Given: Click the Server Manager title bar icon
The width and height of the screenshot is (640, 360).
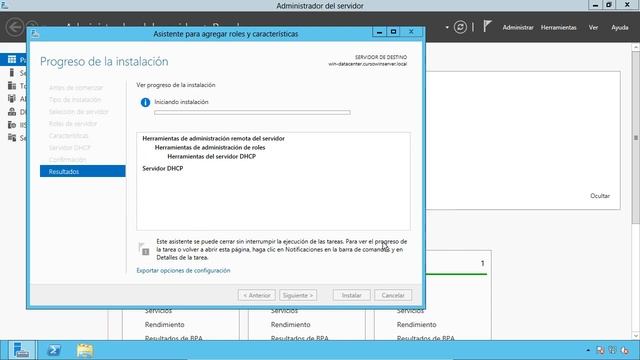Looking at the screenshot, I should pos(4,5).
